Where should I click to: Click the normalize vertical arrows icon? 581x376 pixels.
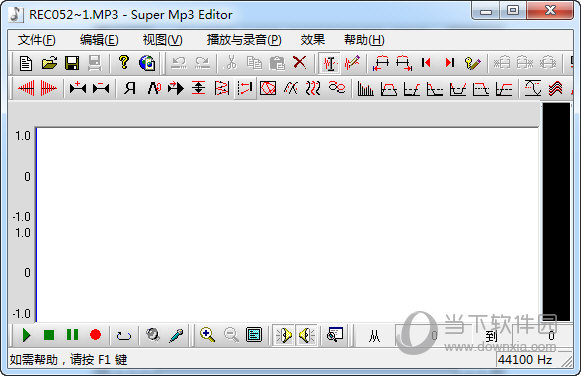coord(199,88)
